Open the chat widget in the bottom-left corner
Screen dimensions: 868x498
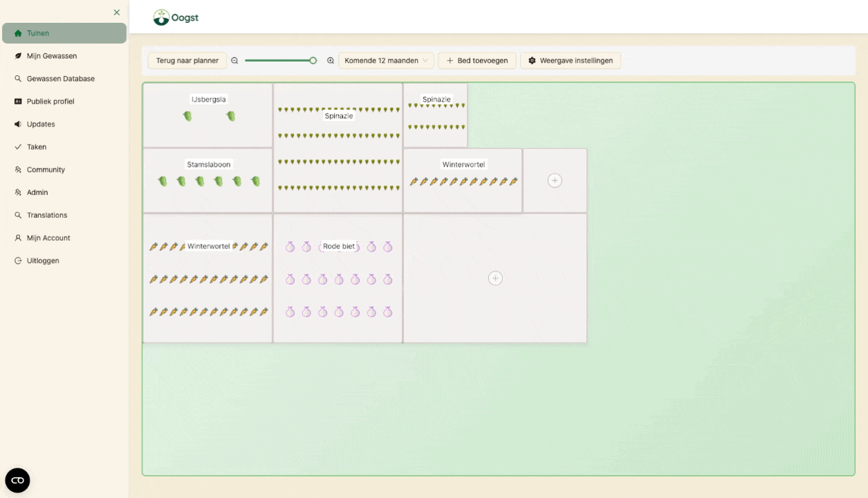click(17, 480)
